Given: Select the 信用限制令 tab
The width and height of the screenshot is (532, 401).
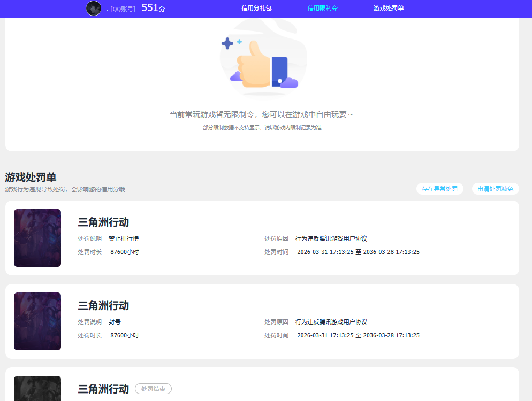Looking at the screenshot, I should [x=322, y=8].
